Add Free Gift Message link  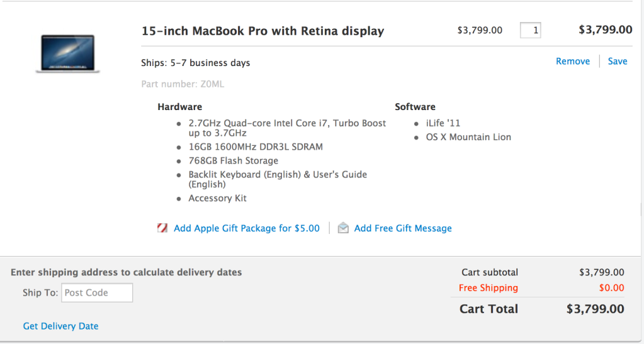(x=403, y=228)
